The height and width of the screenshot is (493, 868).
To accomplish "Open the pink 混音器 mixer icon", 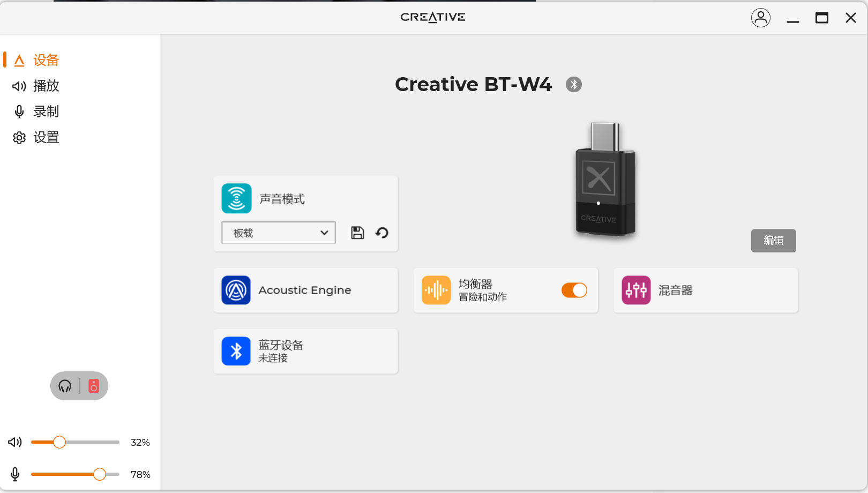I will pos(636,290).
